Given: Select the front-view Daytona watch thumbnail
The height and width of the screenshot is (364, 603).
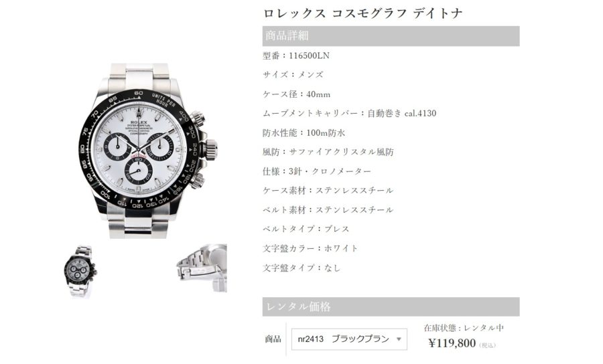Looking at the screenshot, I should tap(80, 272).
